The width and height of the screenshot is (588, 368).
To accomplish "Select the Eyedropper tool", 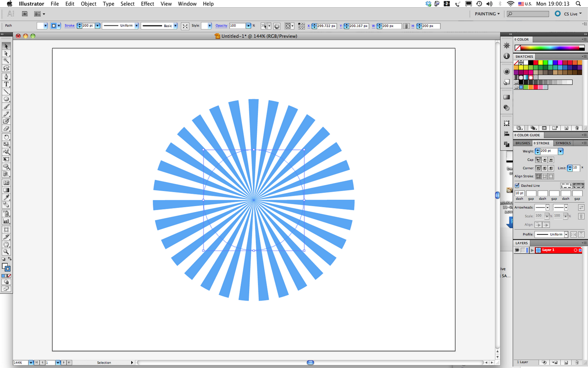I will click(x=6, y=198).
